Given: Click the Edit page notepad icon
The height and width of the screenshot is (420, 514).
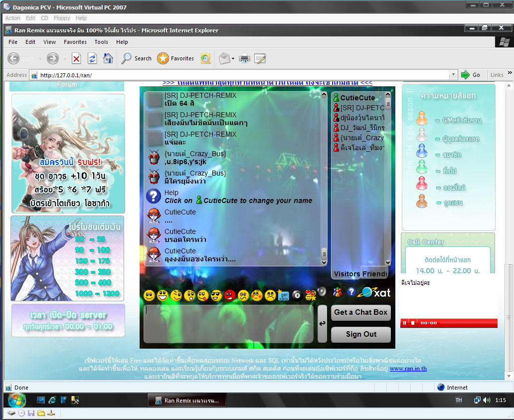Looking at the screenshot, I should tap(260, 59).
